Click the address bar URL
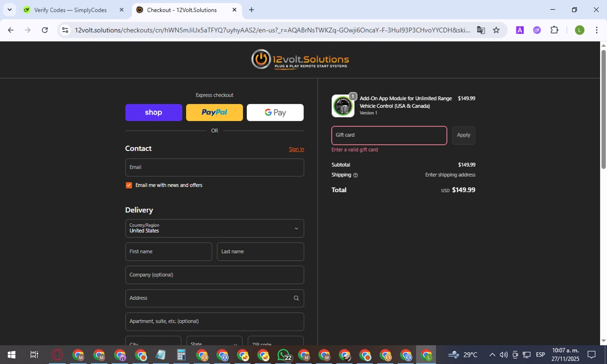The image size is (607, 364). [x=272, y=30]
